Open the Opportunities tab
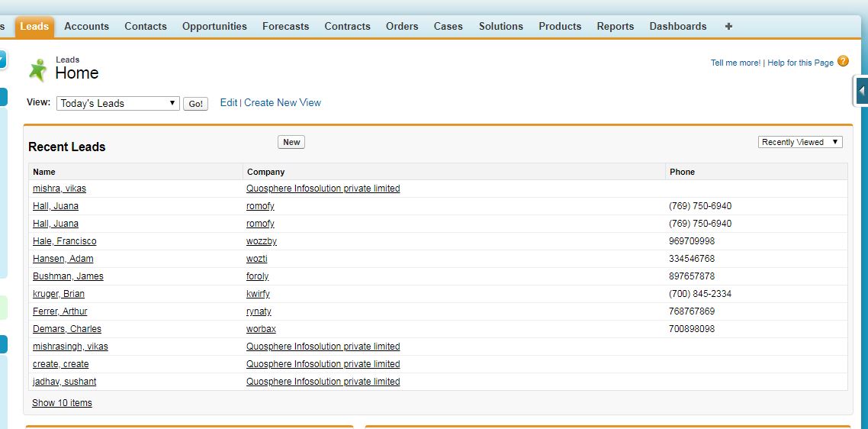This screenshot has width=868, height=429. click(214, 26)
